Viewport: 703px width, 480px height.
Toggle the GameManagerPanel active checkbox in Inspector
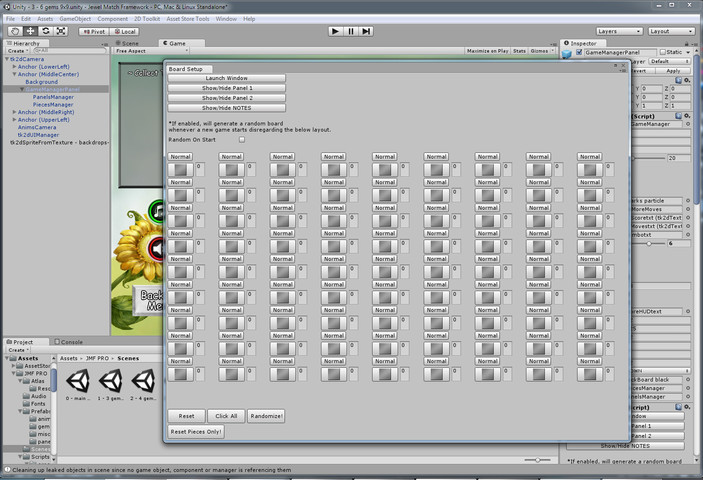point(579,52)
